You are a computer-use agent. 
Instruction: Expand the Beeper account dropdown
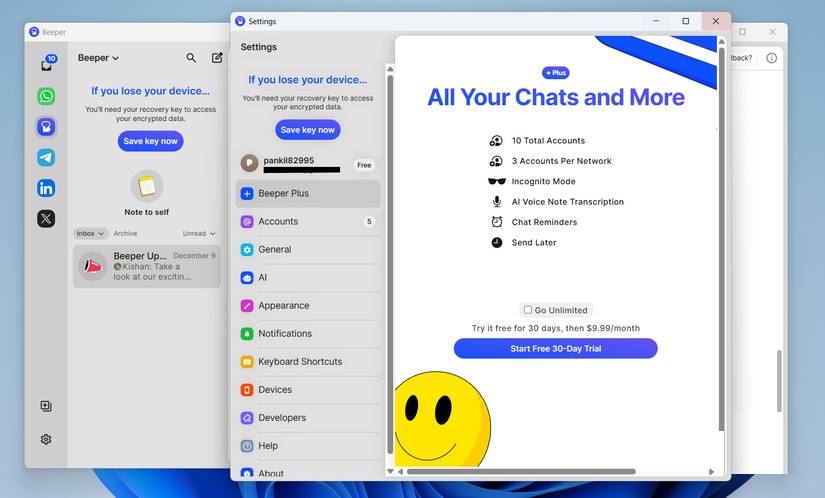coord(98,58)
